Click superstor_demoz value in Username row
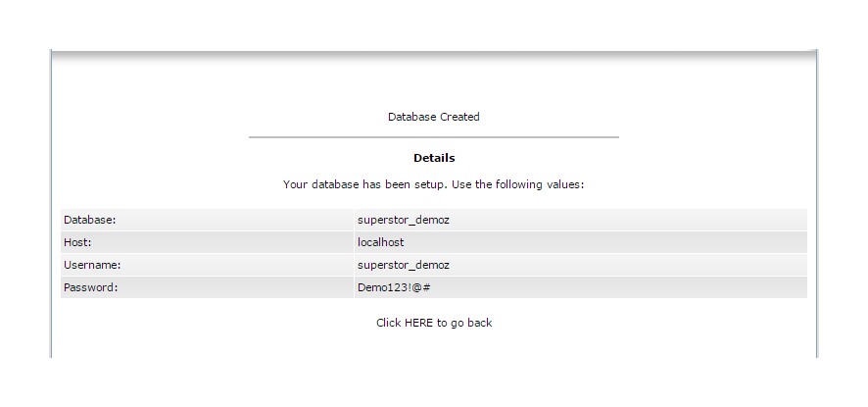Screen dimensions: 868x407 [403, 265]
